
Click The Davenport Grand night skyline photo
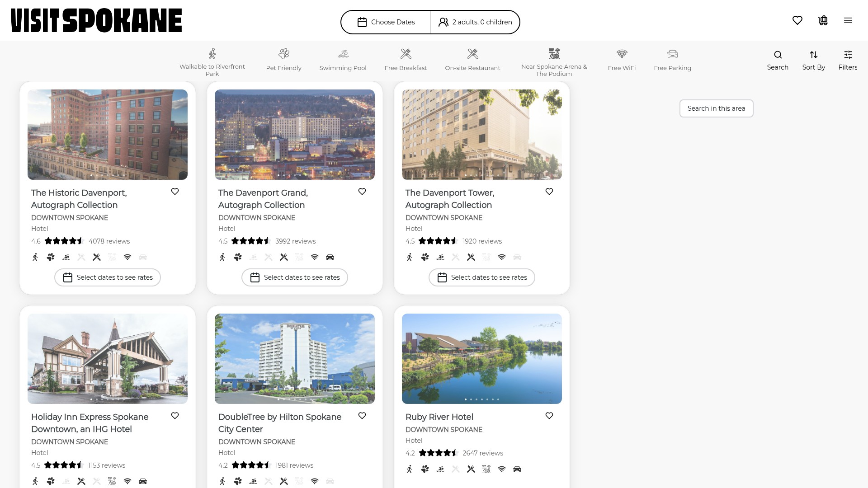[x=295, y=135]
